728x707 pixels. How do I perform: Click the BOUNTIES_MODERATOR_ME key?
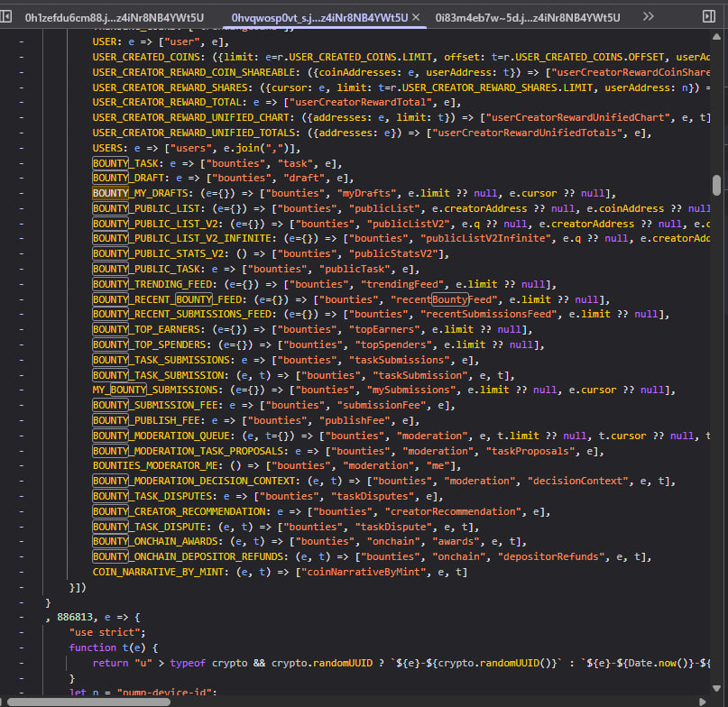[x=157, y=465]
